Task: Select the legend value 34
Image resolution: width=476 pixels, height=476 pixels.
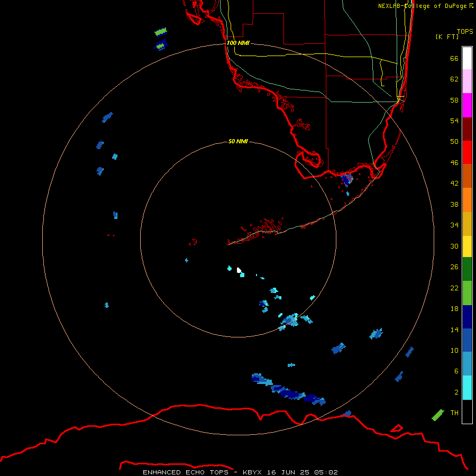Action: 454,225
